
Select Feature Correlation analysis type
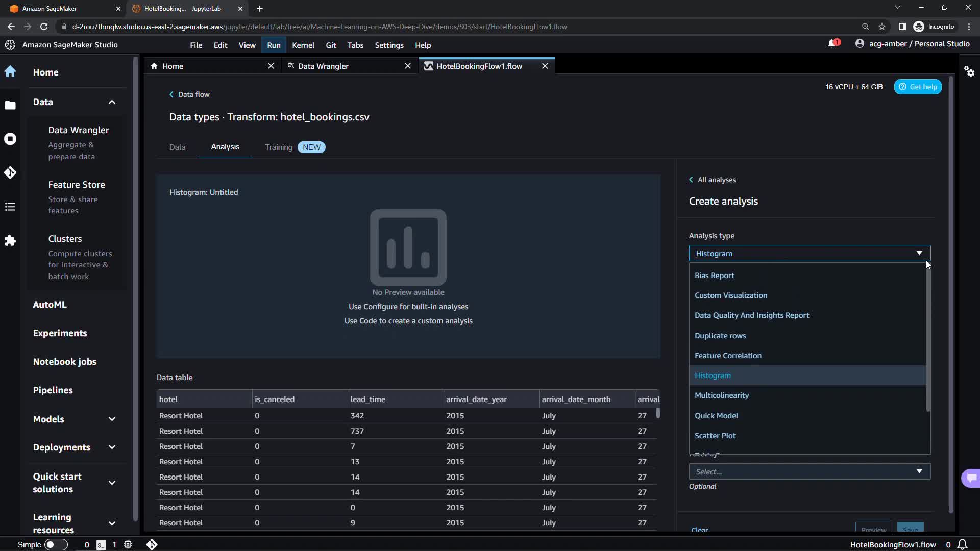(727, 356)
